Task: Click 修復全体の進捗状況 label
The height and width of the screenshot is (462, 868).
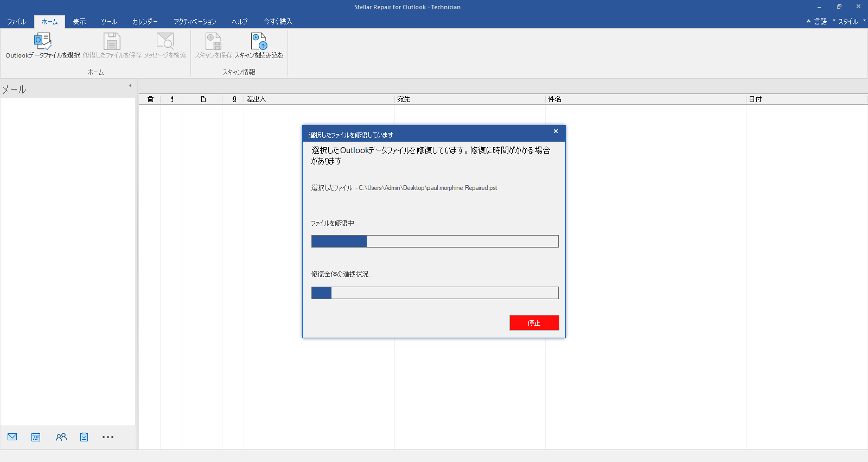Action: coord(342,274)
